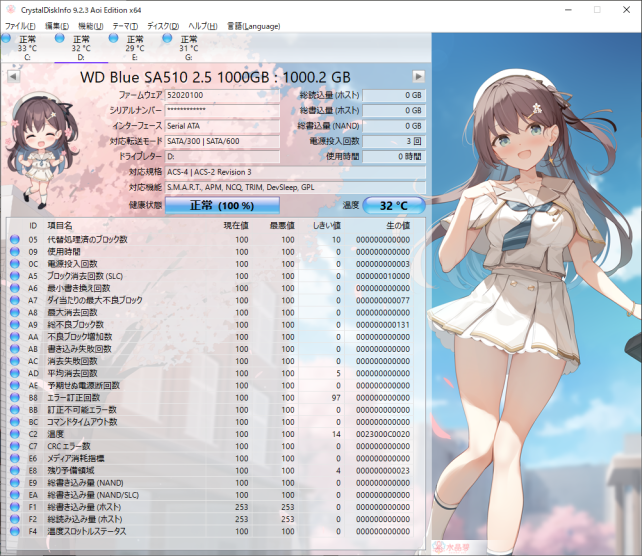Screen dimensions: 642x556
Task: Click the ACS-4 | ACS-2 Revision 3 field
Action: [295, 172]
